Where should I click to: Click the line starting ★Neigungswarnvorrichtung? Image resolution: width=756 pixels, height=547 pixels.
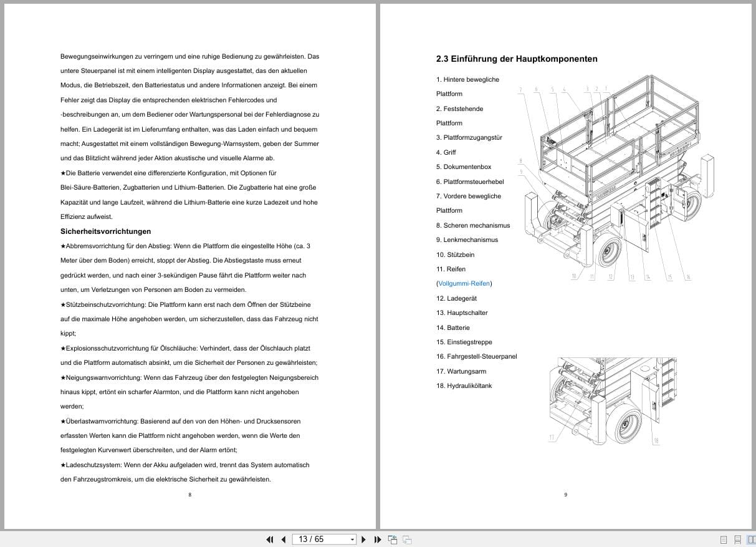click(189, 377)
